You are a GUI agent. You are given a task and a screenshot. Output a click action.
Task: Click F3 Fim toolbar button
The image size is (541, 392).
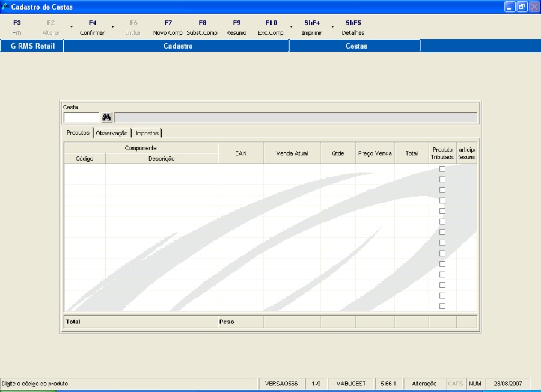(x=17, y=28)
